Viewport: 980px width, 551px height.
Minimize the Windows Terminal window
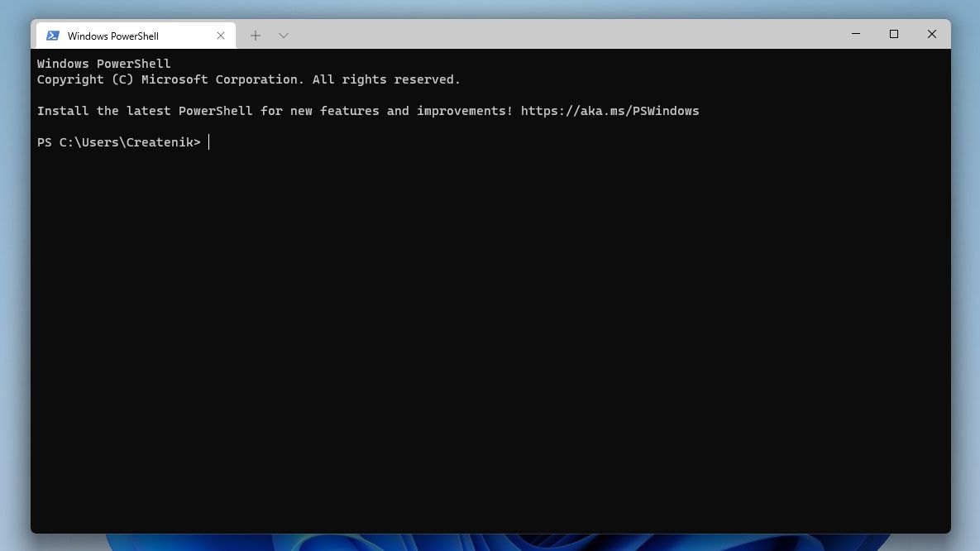coord(855,34)
